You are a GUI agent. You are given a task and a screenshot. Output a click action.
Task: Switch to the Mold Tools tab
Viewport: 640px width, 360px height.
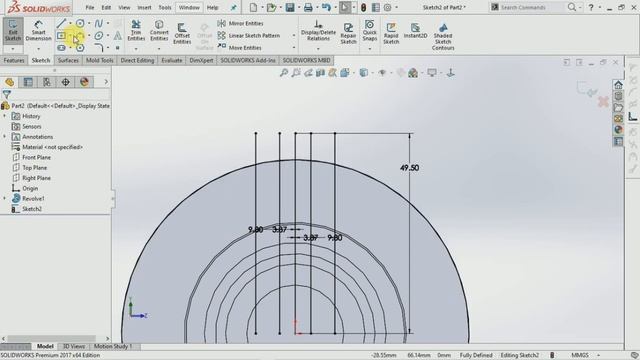[100, 60]
